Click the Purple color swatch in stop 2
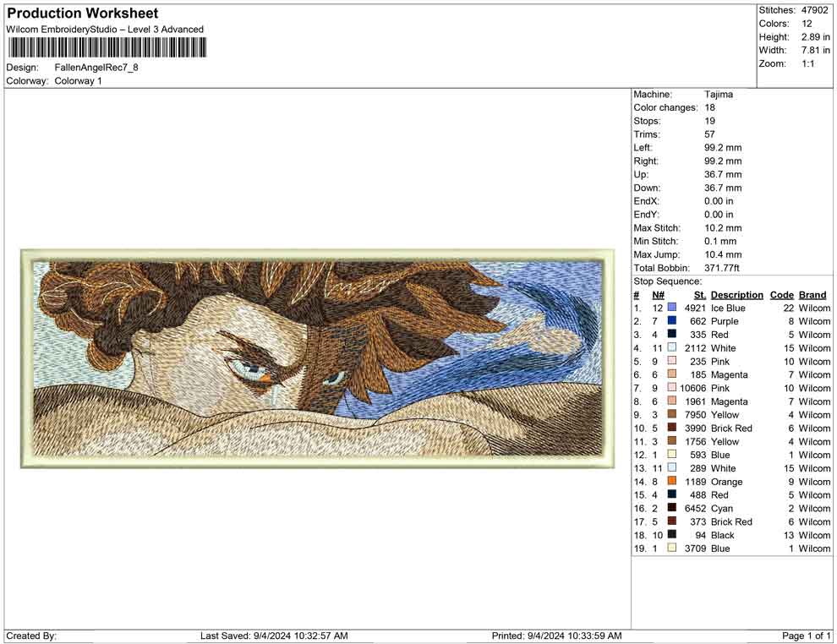Viewport: 837px width, 644px height. [x=671, y=320]
